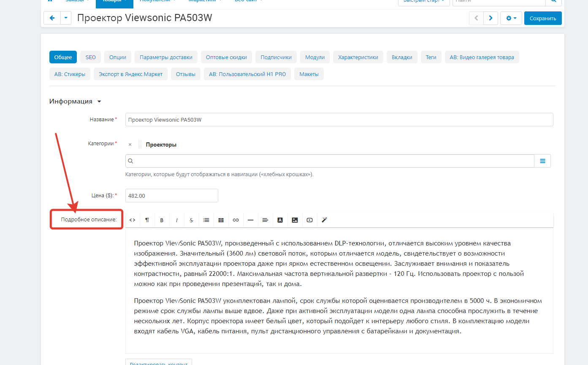Open the text color picker in editor

point(280,220)
